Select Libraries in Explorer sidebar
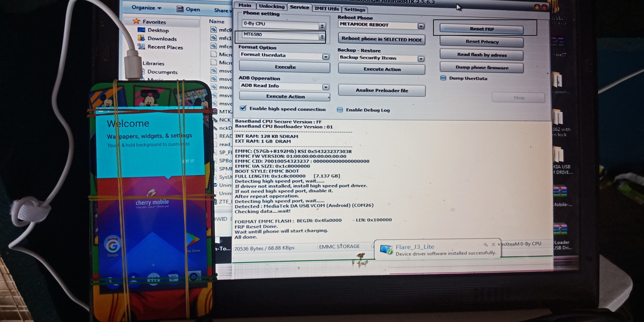Image resolution: width=644 pixels, height=322 pixels. point(153,63)
